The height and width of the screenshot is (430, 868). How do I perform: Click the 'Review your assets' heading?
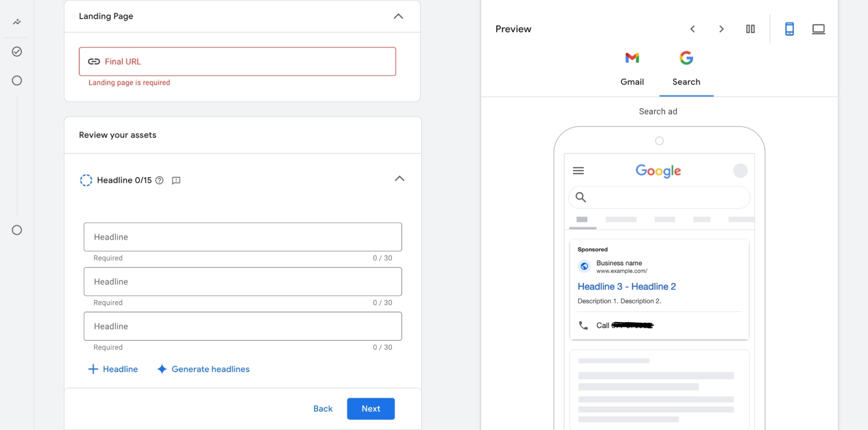118,135
